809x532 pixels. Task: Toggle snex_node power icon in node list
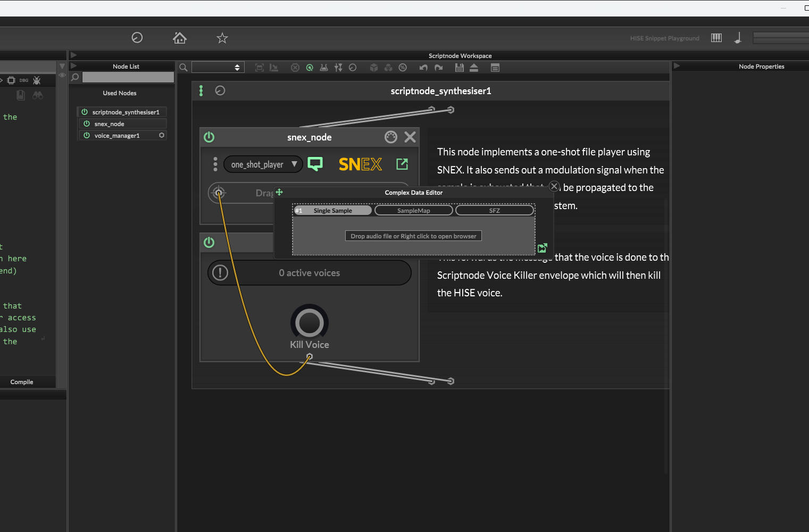tap(87, 123)
